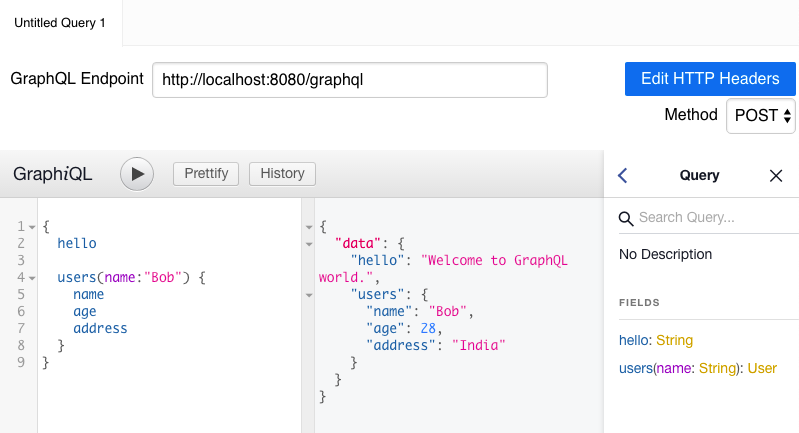Click the "Bob" value in results
The height and width of the screenshot is (433, 799).
(447, 311)
